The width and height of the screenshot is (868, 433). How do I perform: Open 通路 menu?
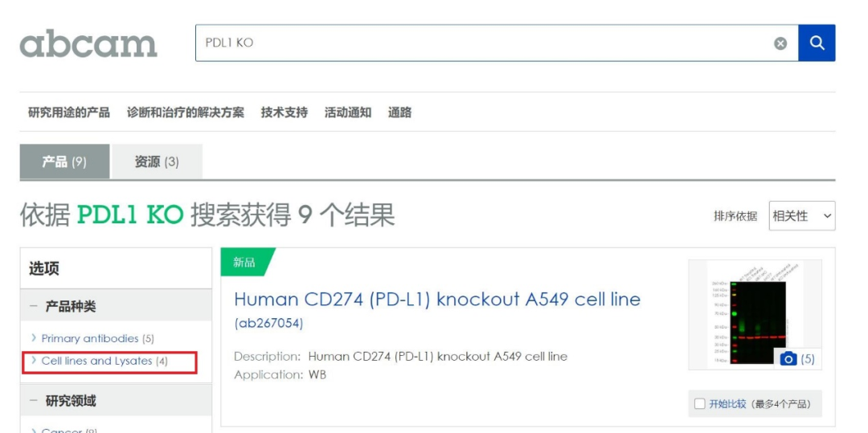click(x=399, y=112)
